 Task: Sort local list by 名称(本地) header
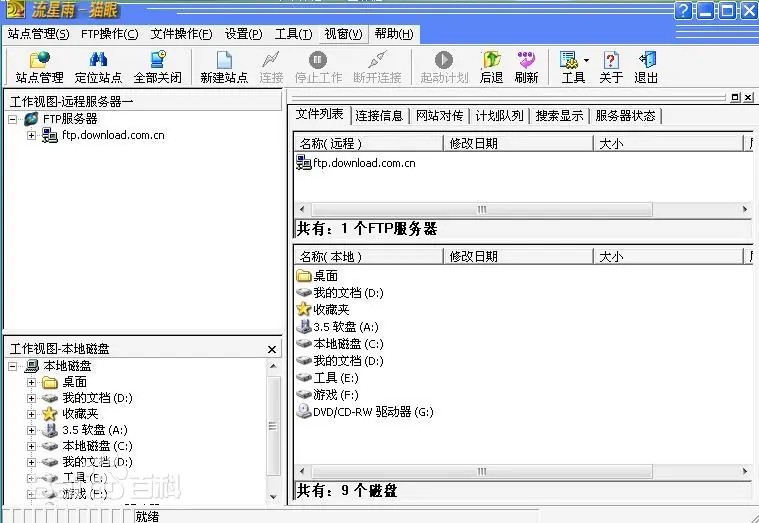(x=369, y=256)
